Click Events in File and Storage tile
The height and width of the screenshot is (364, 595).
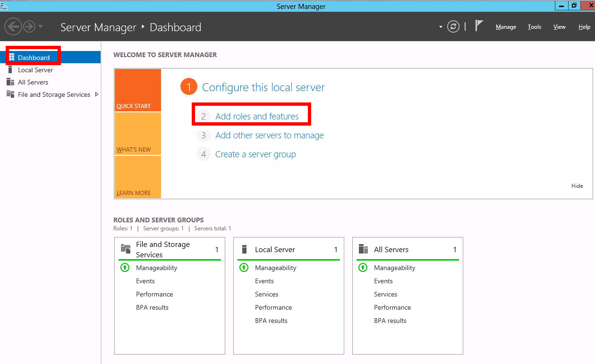145,281
